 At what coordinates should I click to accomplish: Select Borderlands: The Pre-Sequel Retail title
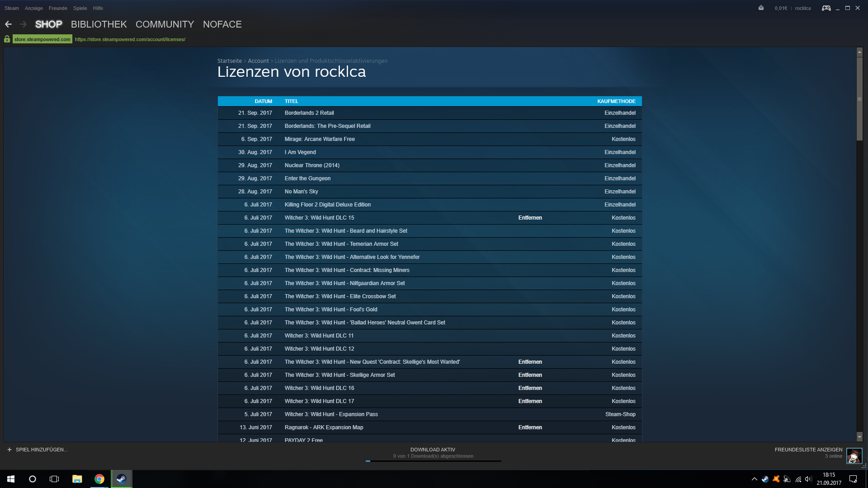[x=327, y=126]
